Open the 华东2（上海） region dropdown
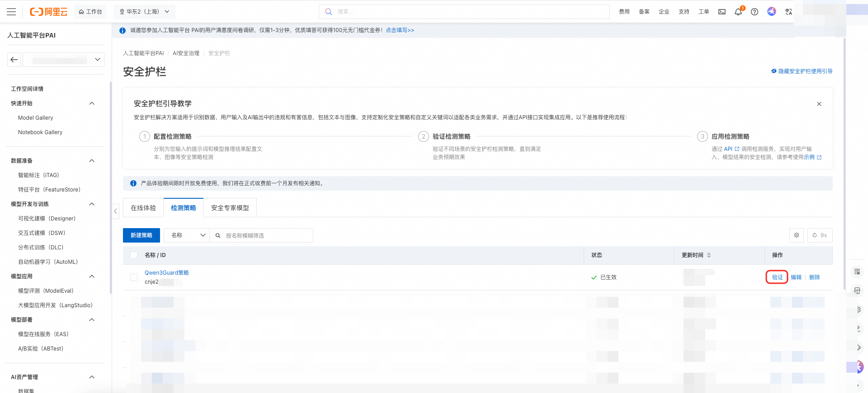 pos(144,12)
